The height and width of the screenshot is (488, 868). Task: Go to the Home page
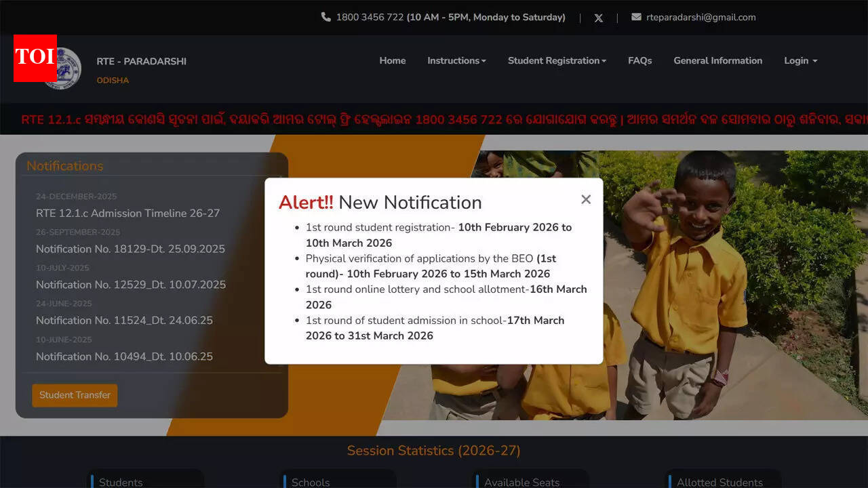tap(393, 60)
